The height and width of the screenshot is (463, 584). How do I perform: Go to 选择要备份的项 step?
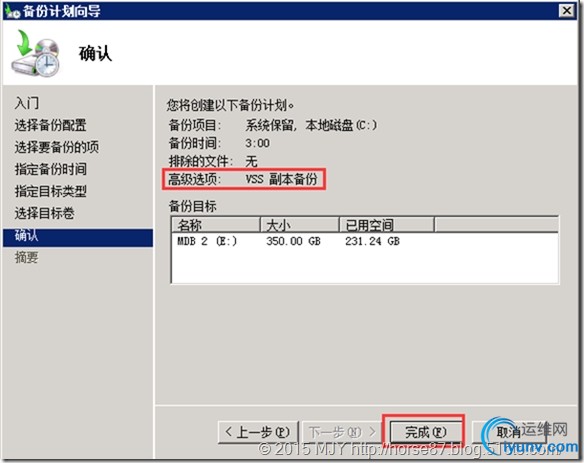57,147
